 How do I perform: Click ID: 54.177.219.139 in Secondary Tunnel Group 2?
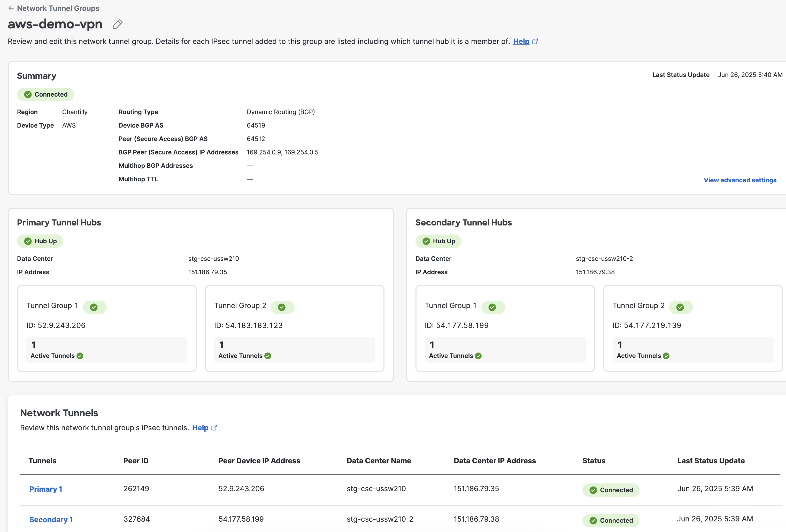click(647, 325)
